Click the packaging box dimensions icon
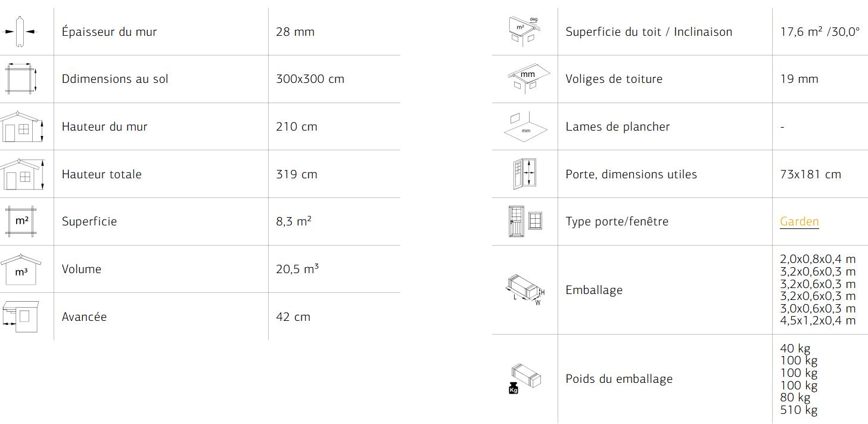The width and height of the screenshot is (868, 424). (x=525, y=290)
